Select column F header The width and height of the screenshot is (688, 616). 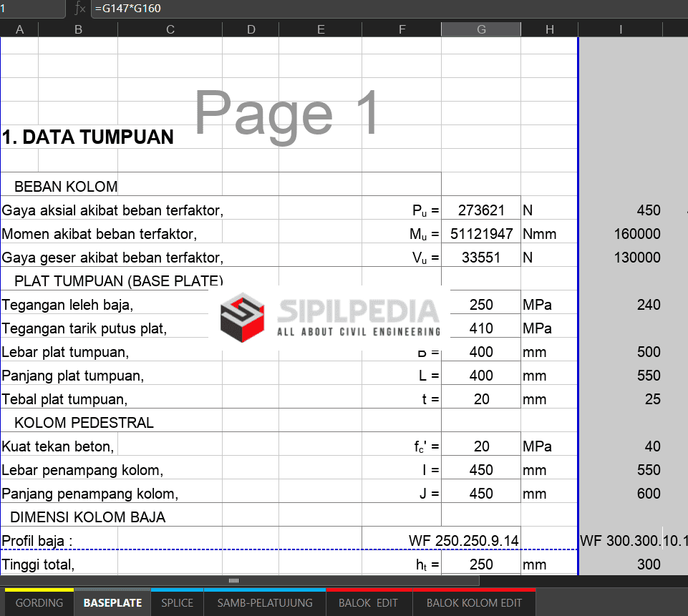coord(402,29)
